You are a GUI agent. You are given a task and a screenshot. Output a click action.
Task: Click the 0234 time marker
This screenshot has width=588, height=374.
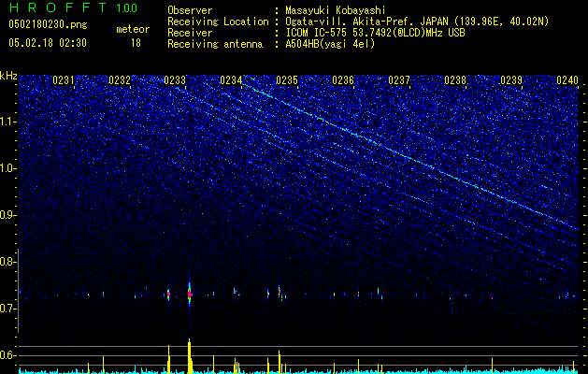(231, 80)
